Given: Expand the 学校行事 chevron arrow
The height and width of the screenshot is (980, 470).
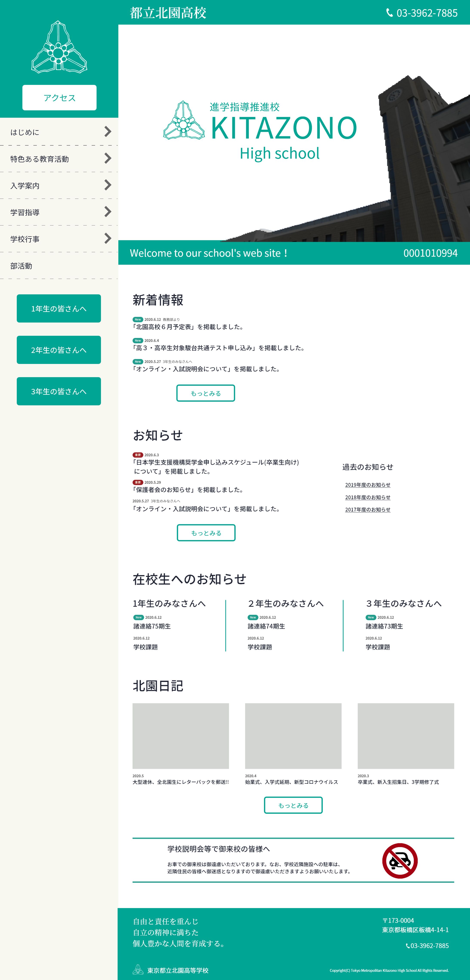Looking at the screenshot, I should coord(108,238).
